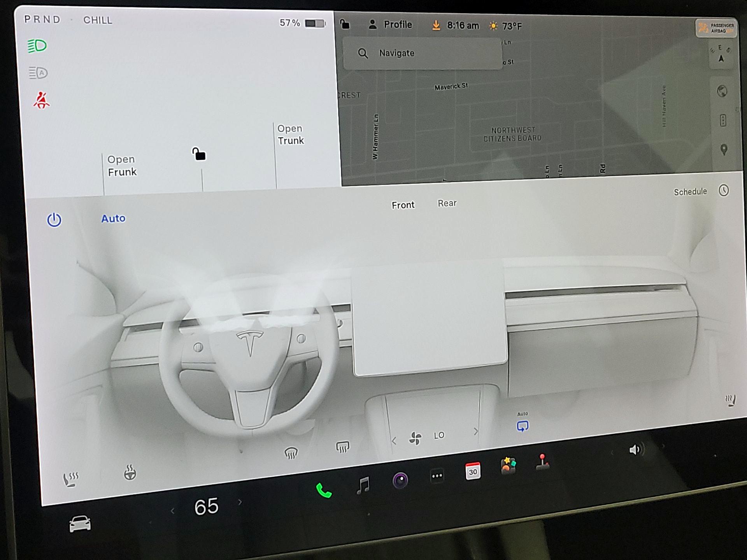The image size is (747, 560).
Task: Lower cabin temperature with left chevron
Action: [x=172, y=511]
